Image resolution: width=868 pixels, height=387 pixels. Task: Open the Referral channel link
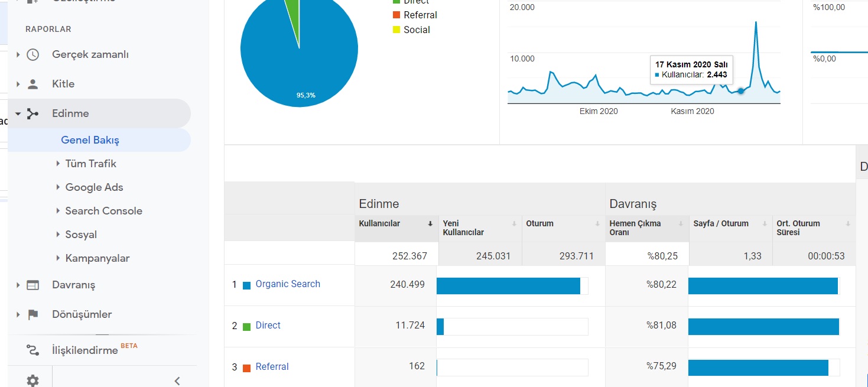point(272,367)
